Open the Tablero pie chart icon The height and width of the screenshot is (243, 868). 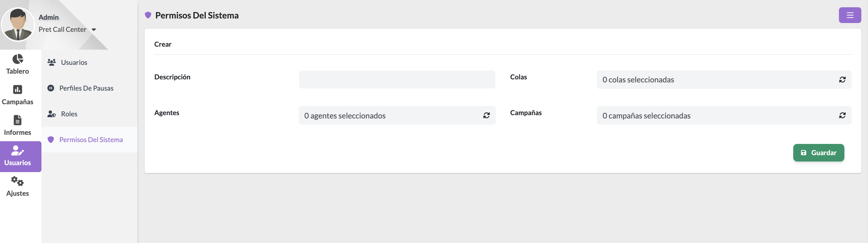pos(18,59)
